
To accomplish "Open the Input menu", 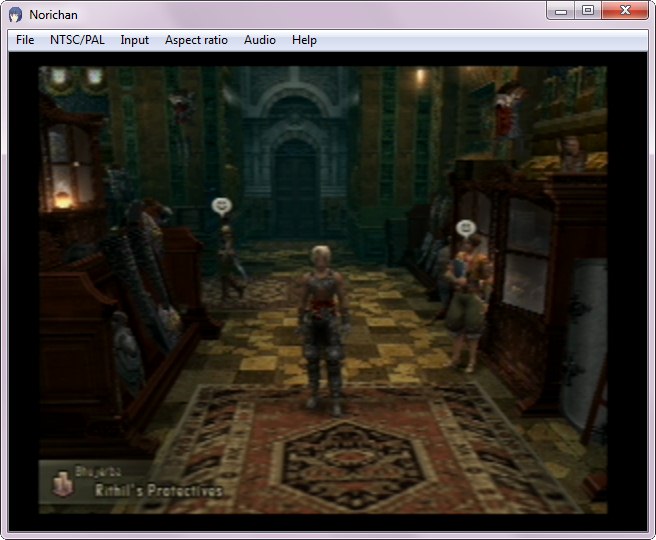I will (134, 40).
